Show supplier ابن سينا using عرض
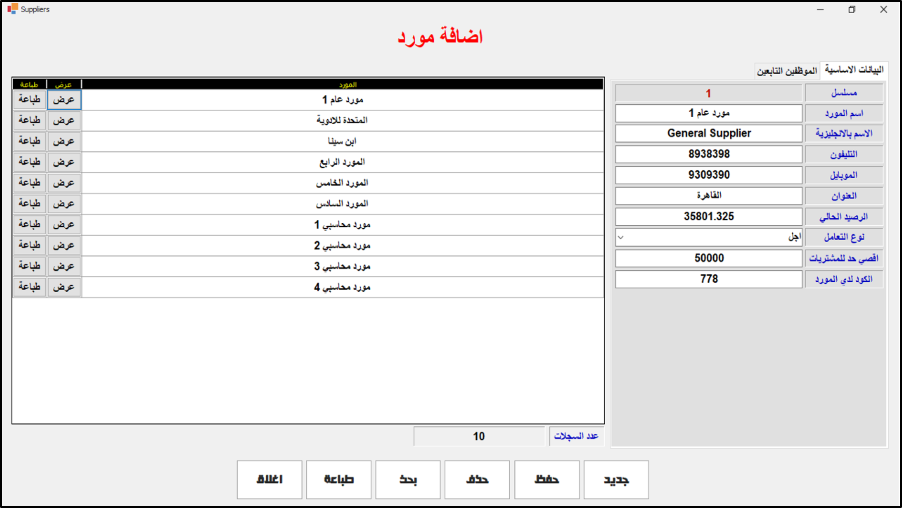This screenshot has width=902, height=508. [63, 141]
